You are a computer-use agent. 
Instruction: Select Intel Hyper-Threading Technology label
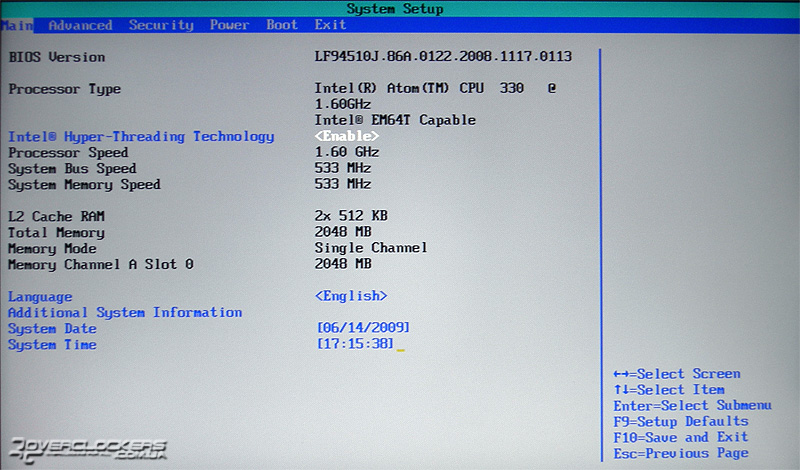click(141, 137)
